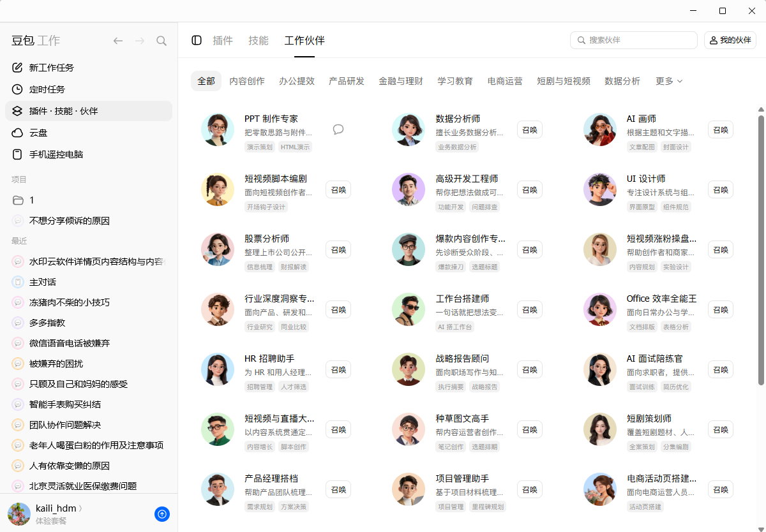The height and width of the screenshot is (532, 766).
Task: Click the 数据分析师 avatar
Action: tap(409, 129)
